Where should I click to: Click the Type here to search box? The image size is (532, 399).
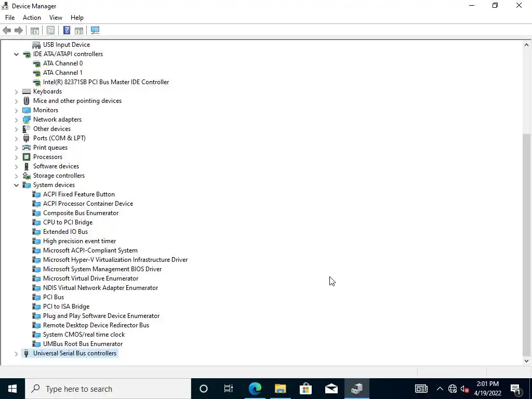(108, 389)
